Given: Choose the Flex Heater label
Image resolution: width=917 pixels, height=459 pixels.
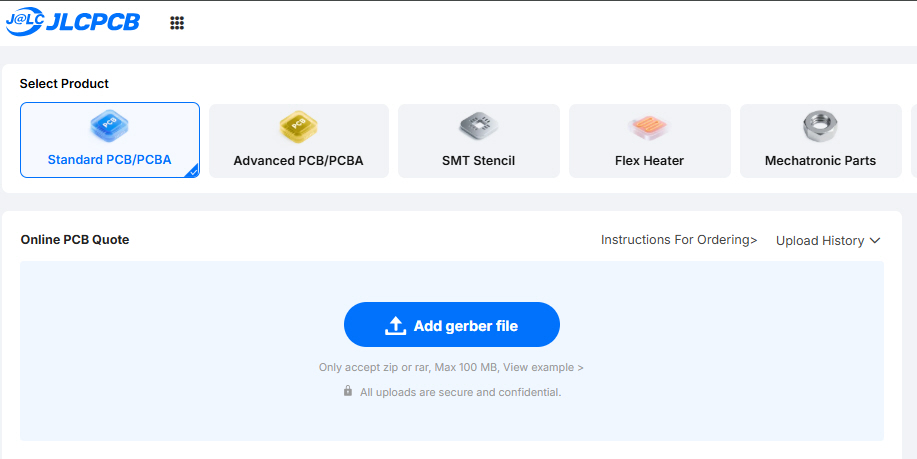Looking at the screenshot, I should (649, 160).
